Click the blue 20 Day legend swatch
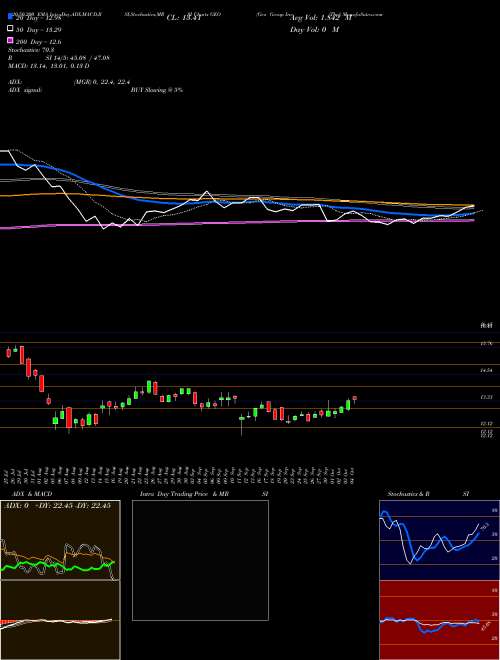Image resolution: width=500 pixels, height=660 pixels. click(x=10, y=17)
